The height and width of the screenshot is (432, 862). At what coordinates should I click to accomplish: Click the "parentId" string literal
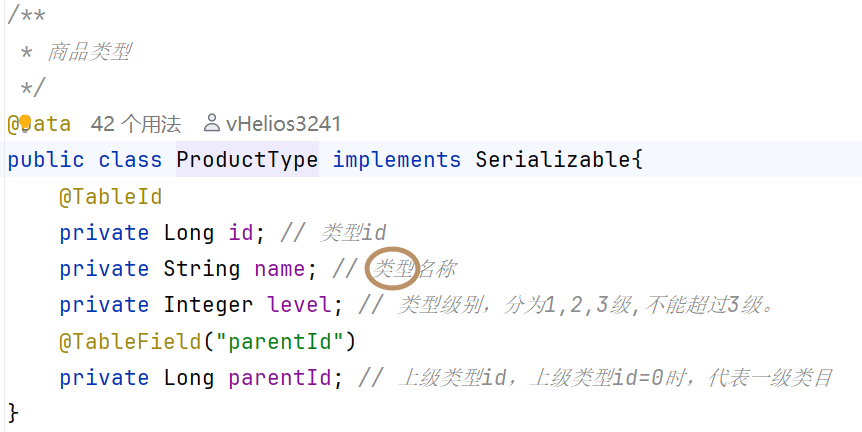(x=279, y=342)
